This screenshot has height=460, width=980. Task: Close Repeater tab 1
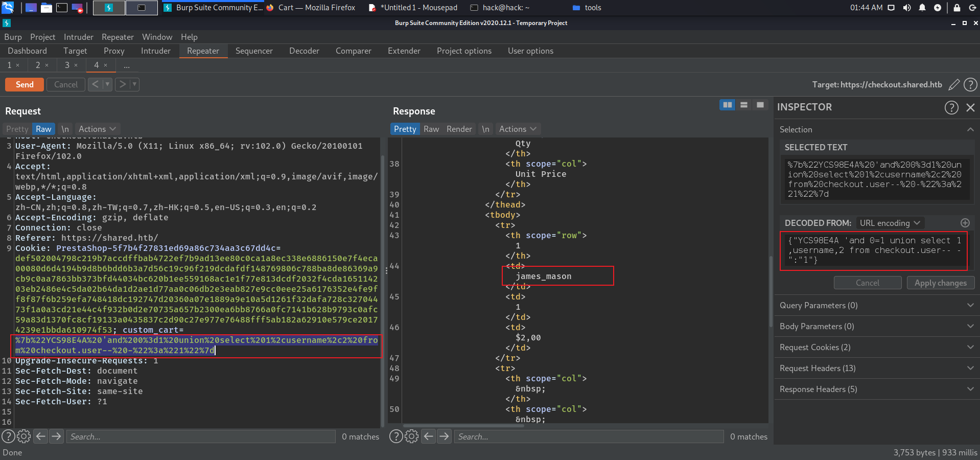click(x=18, y=65)
